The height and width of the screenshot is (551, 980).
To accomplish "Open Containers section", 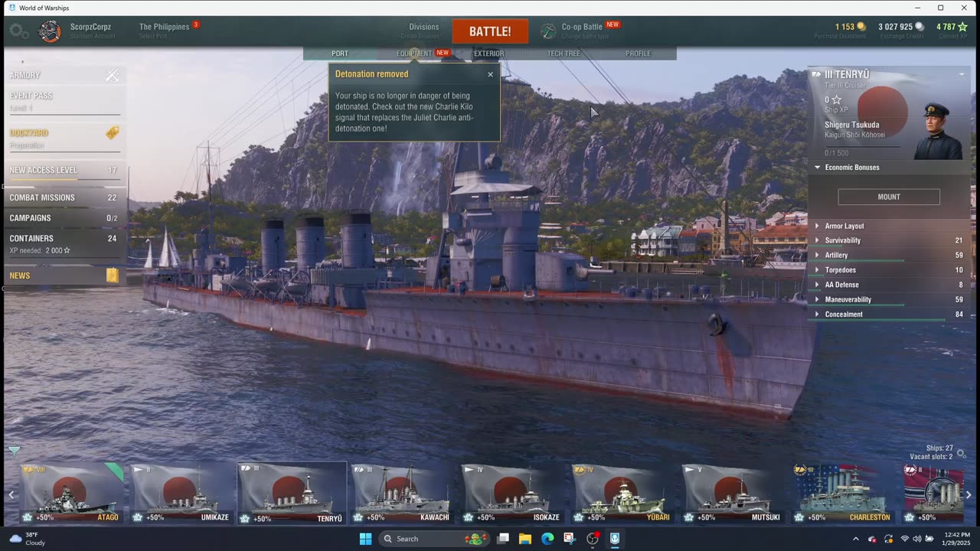I will tap(64, 243).
